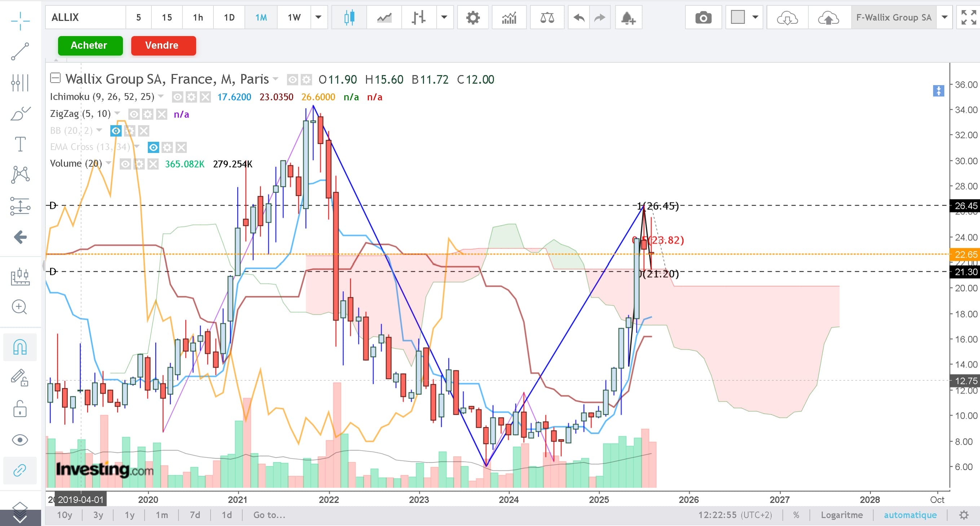Expand the timeframe interval dropdown arrow

click(x=318, y=18)
